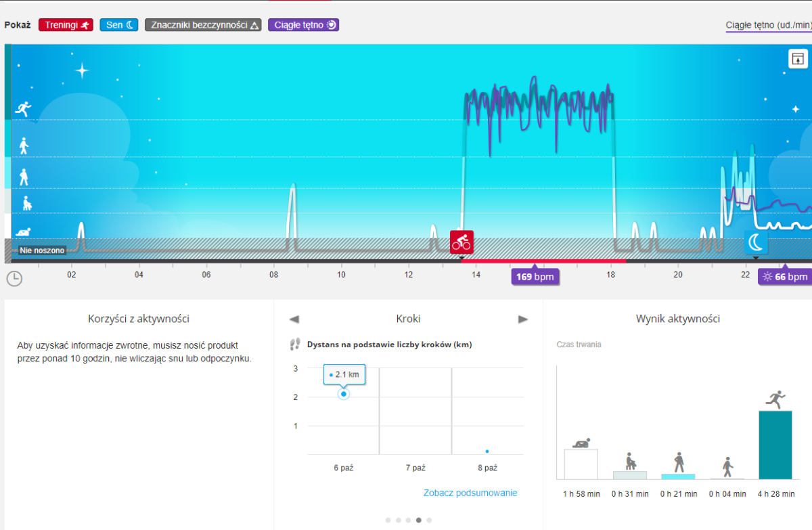Select the fourth carousel dot
Screen dimensions: 812x530
[419, 520]
